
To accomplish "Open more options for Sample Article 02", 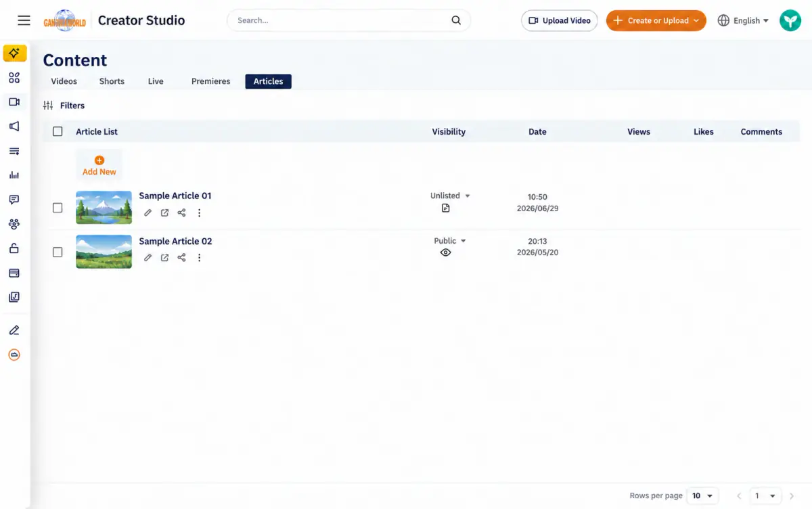I will [199, 257].
